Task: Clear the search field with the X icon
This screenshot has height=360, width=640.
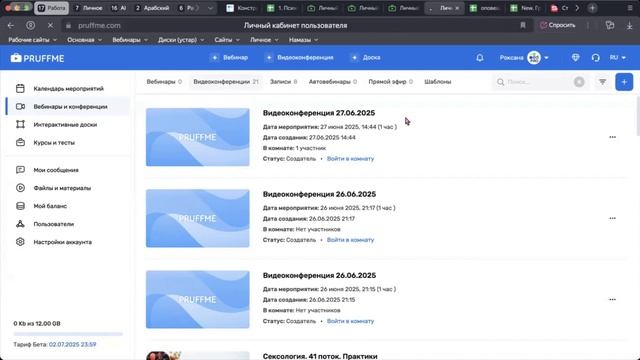Action: (x=579, y=82)
